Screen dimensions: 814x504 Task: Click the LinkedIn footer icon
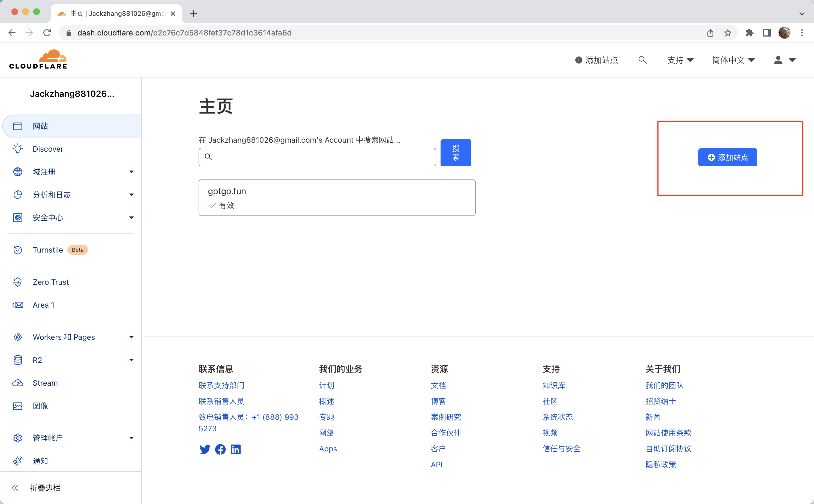pyautogui.click(x=235, y=449)
